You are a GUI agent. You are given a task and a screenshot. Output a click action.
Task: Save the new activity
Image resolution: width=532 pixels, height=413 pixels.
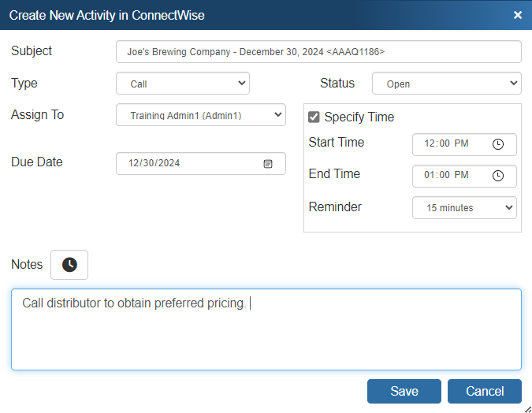click(x=404, y=391)
